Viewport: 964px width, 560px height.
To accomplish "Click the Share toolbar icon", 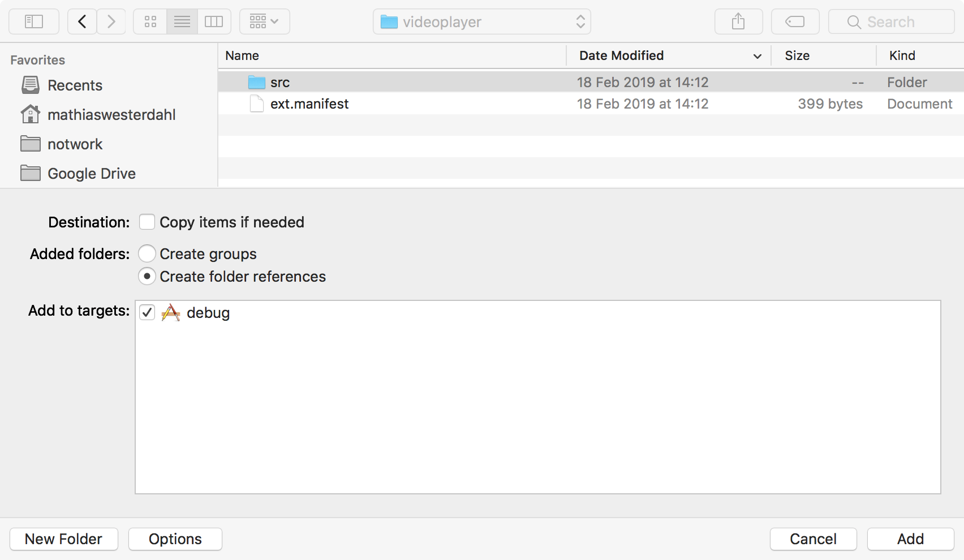I will tap(738, 22).
